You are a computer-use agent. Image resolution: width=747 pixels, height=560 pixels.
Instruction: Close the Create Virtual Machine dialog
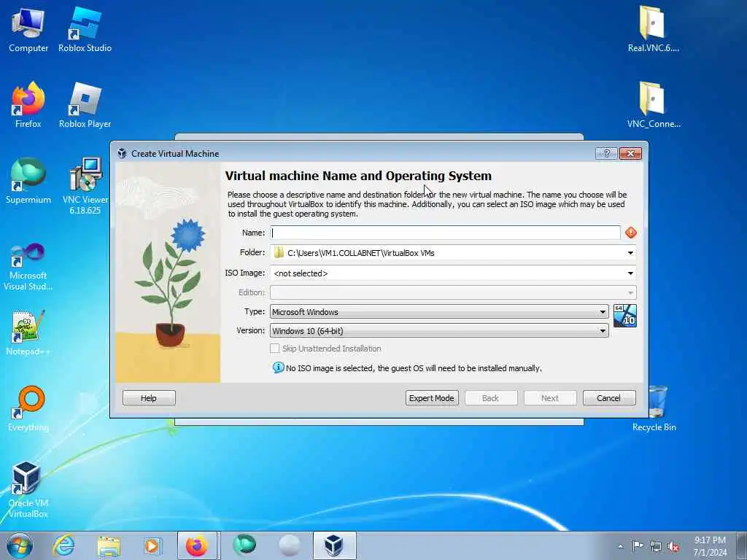pos(630,153)
